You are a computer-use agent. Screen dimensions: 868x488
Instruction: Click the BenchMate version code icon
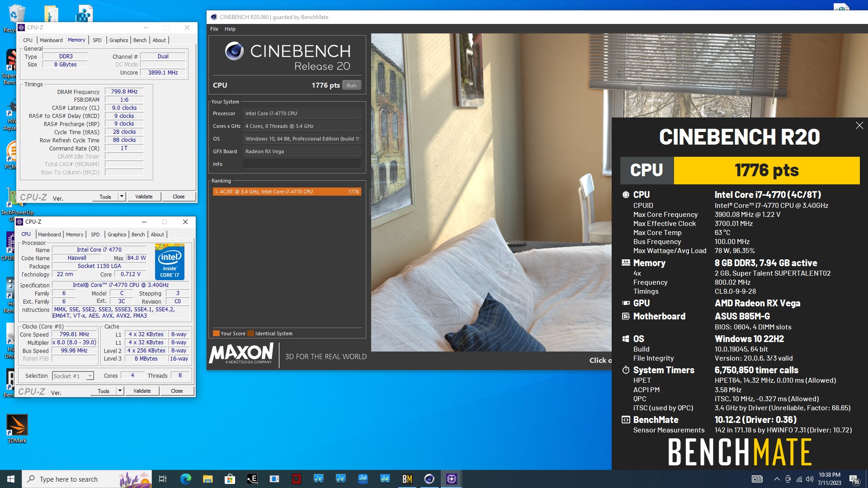click(626, 420)
